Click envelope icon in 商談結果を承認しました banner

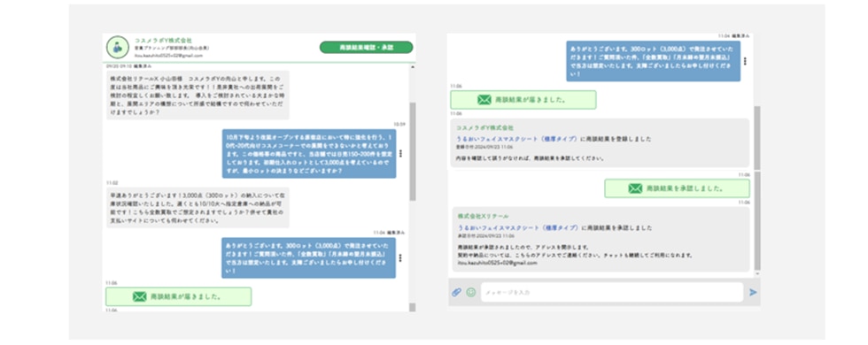[635, 188]
